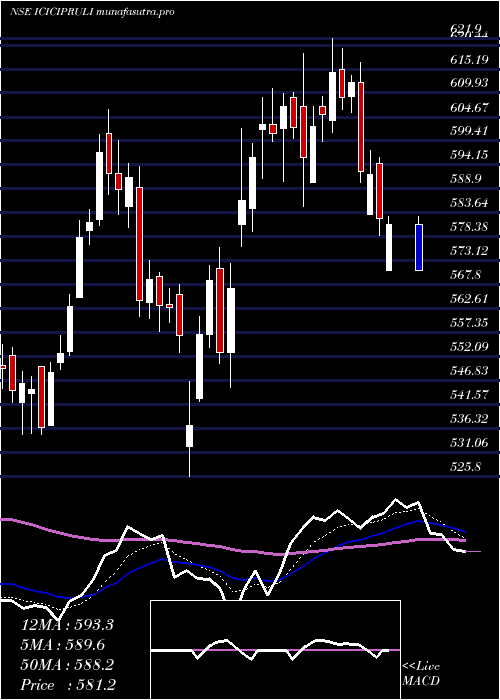Click the MACD inset chart box

275,650
